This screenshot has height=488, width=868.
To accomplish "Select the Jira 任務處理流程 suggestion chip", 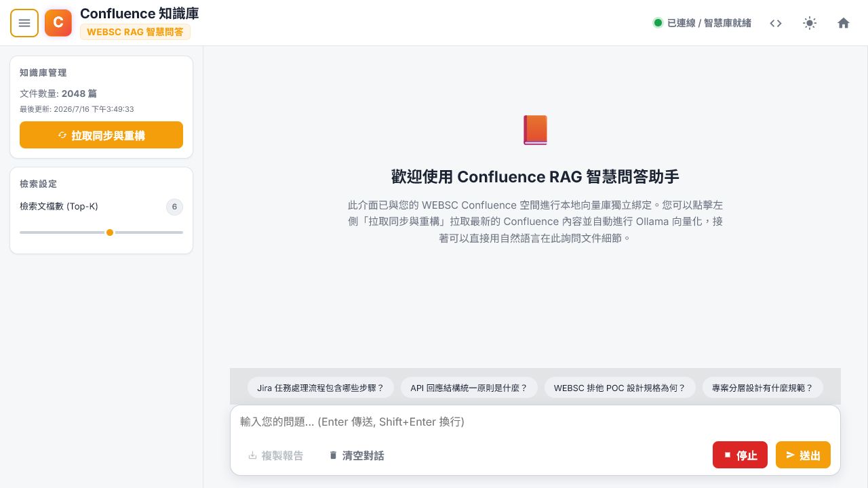I will (321, 388).
